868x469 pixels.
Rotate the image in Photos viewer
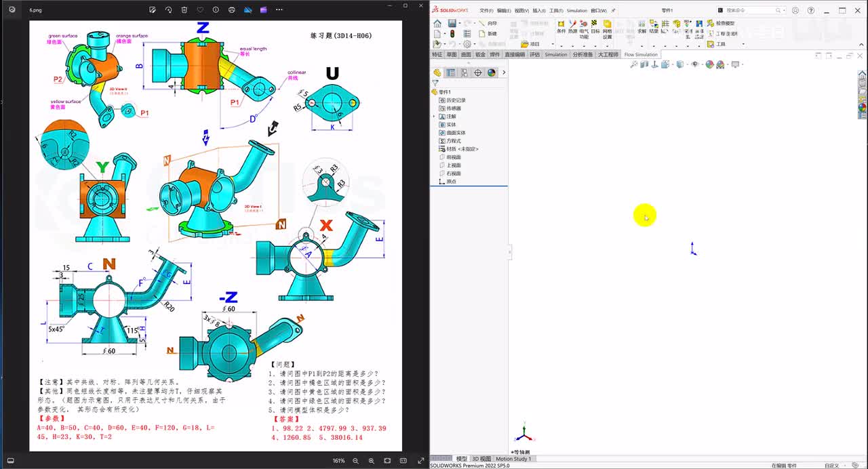(x=168, y=10)
